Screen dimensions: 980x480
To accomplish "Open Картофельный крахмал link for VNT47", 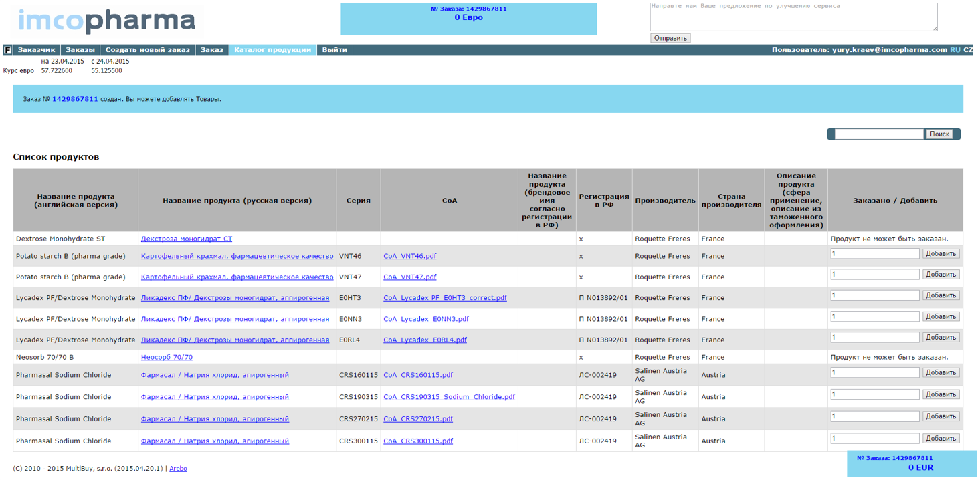I will pos(237,277).
